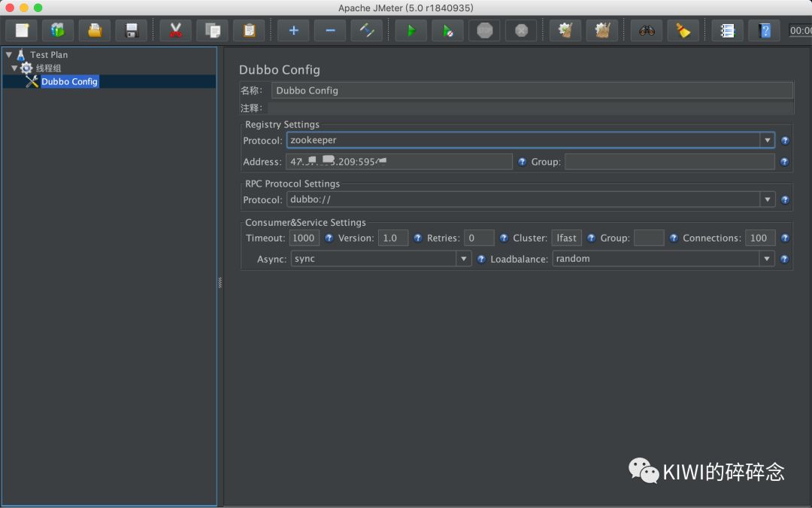The height and width of the screenshot is (508, 812).
Task: Click help icon beside Registry Group field
Action: coord(784,162)
